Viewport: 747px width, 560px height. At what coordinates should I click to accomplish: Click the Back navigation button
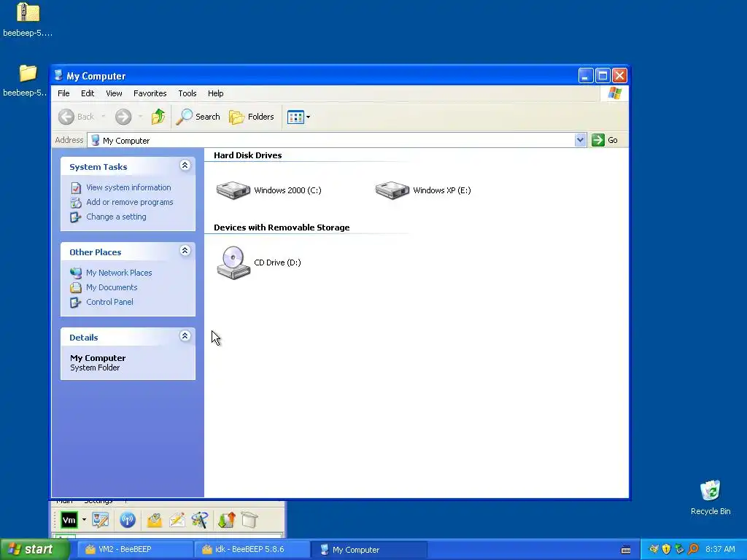click(76, 117)
